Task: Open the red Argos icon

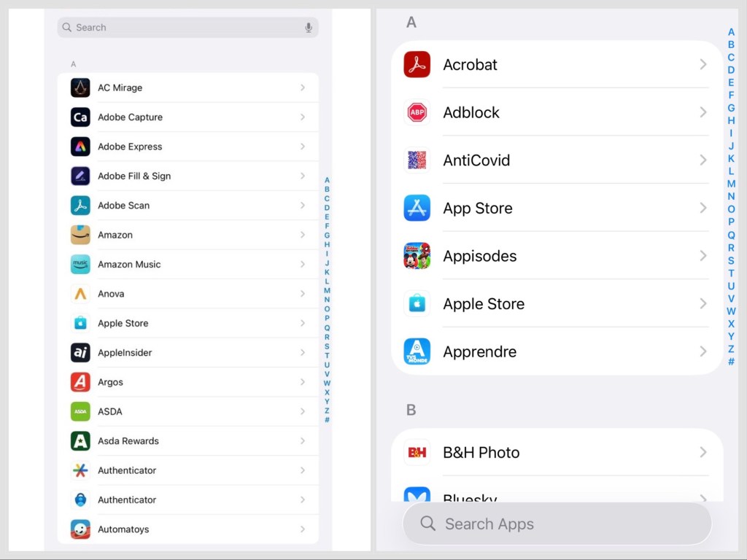Action: (80, 382)
